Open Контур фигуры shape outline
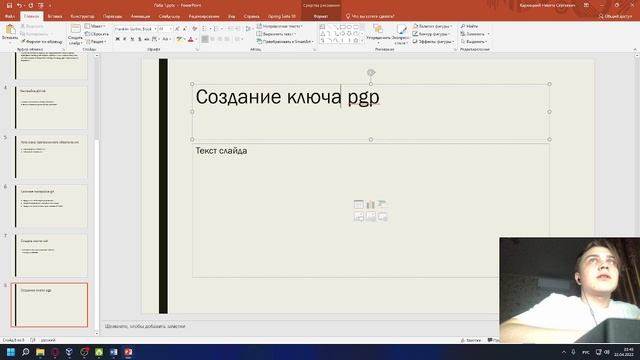 pyautogui.click(x=431, y=34)
